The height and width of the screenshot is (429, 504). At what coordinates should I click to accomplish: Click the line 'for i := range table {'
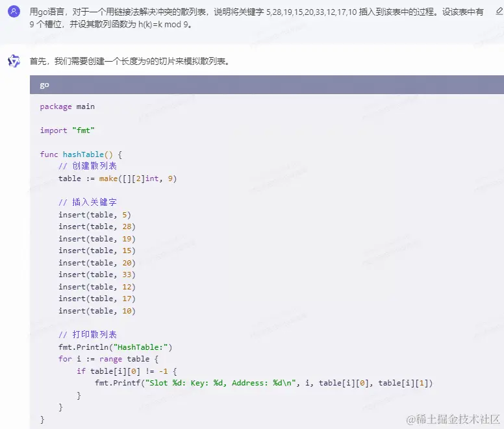tap(108, 359)
